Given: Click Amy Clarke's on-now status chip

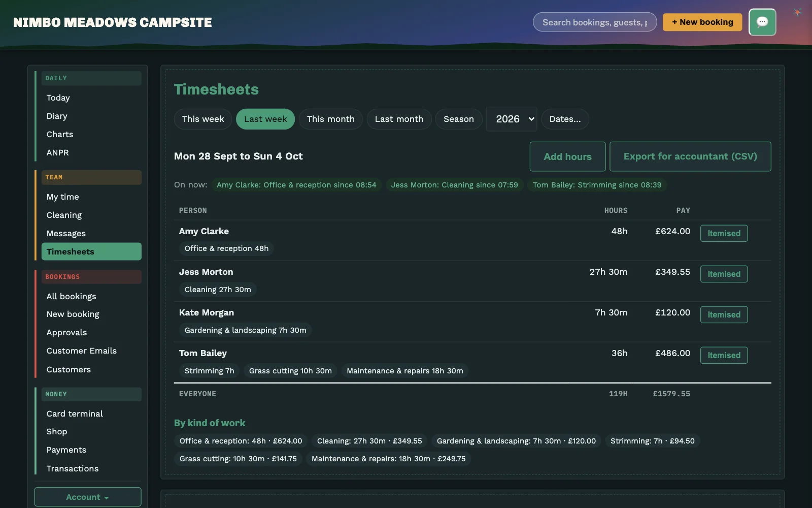Looking at the screenshot, I should point(296,185).
